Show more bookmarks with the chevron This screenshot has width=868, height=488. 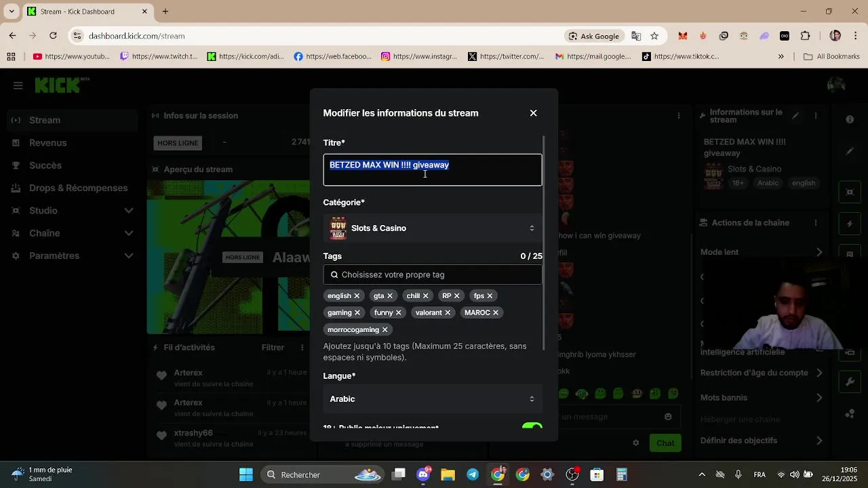781,57
